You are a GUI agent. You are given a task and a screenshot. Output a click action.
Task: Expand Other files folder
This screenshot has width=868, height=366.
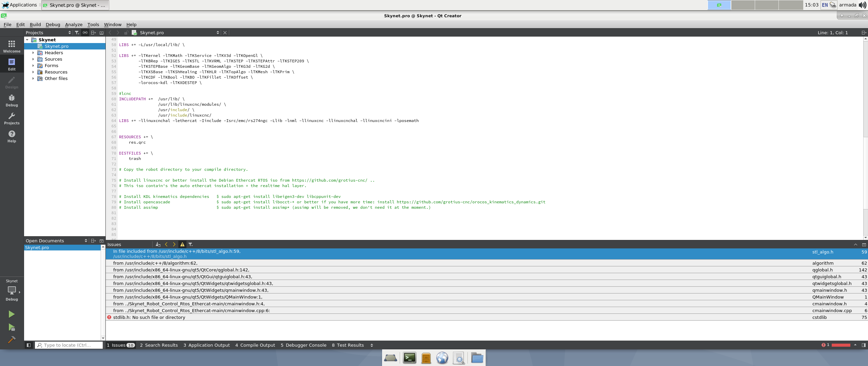click(33, 78)
